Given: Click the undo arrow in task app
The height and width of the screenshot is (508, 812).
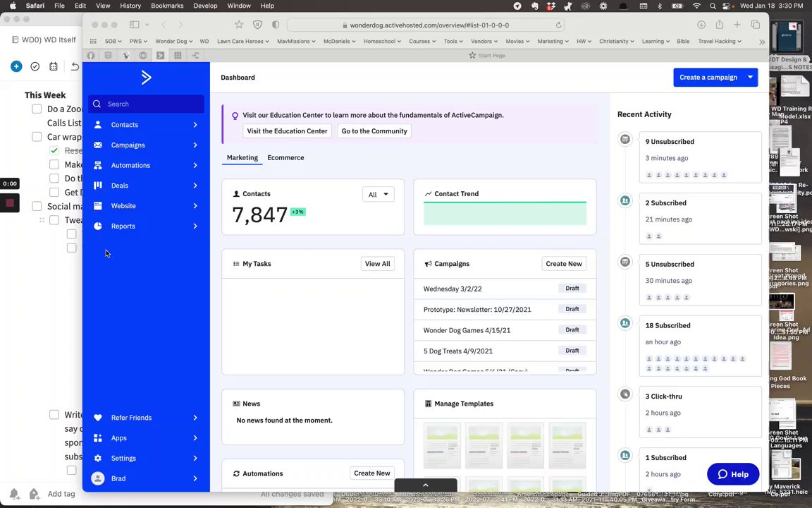Looking at the screenshot, I should pyautogui.click(x=75, y=66).
